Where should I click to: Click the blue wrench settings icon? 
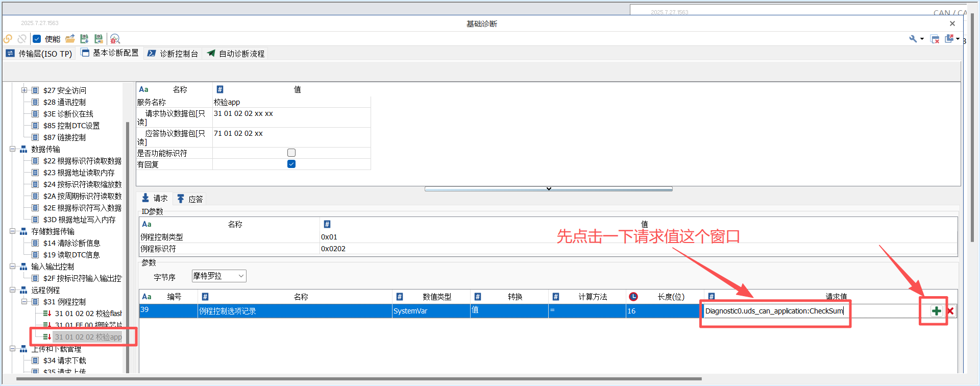[x=913, y=39]
